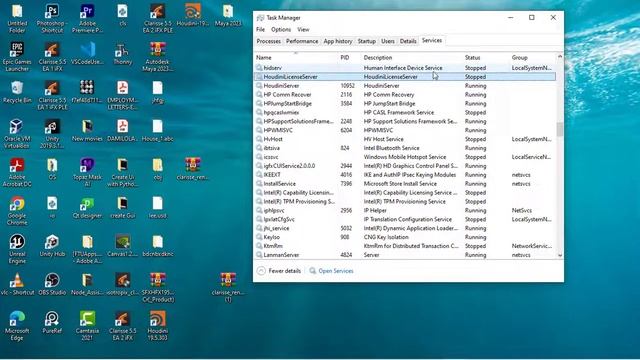The width and height of the screenshot is (640, 360).
Task: Select the HoudiniLicenseServer service row
Action: pyautogui.click(x=404, y=77)
